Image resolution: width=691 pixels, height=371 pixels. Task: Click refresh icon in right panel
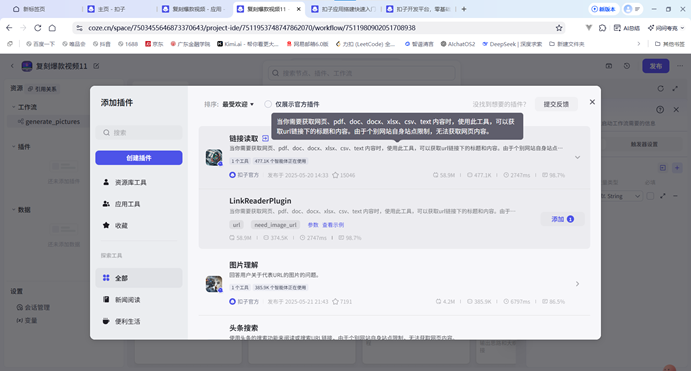[x=660, y=89]
